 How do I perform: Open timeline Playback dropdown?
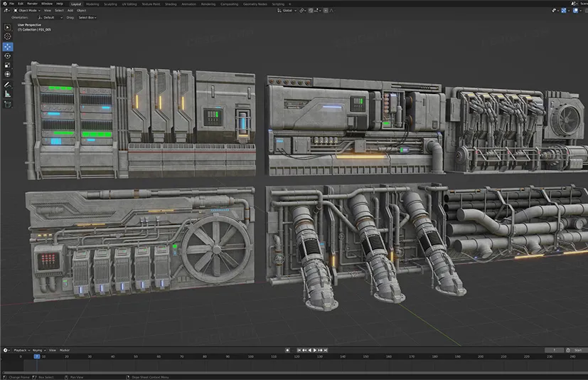(22, 350)
